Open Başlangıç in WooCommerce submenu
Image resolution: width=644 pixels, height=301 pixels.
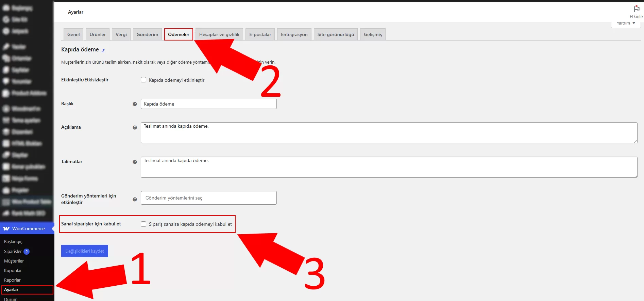(x=13, y=242)
